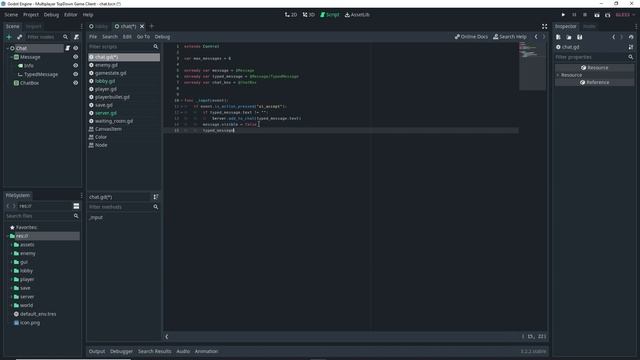Click the save resource icon in Inspector
This screenshot has width=640, height=360.
tap(580, 37)
